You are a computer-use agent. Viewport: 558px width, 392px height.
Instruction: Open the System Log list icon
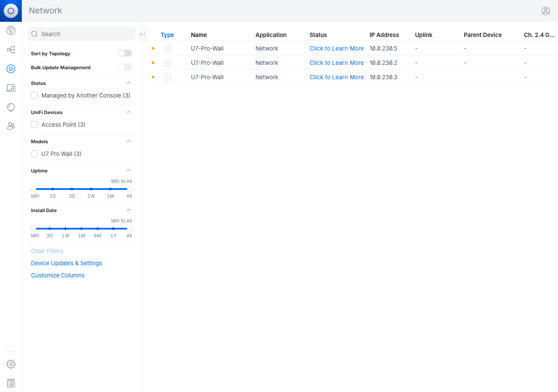(11, 383)
